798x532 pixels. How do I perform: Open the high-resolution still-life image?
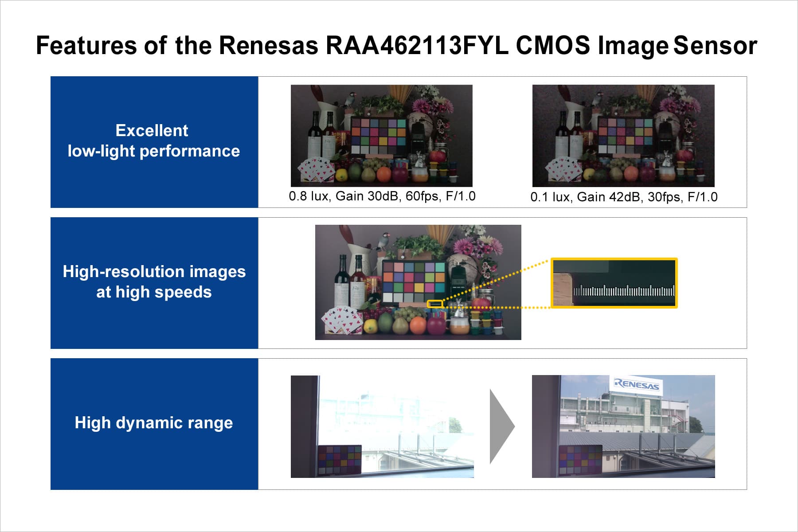(418, 282)
